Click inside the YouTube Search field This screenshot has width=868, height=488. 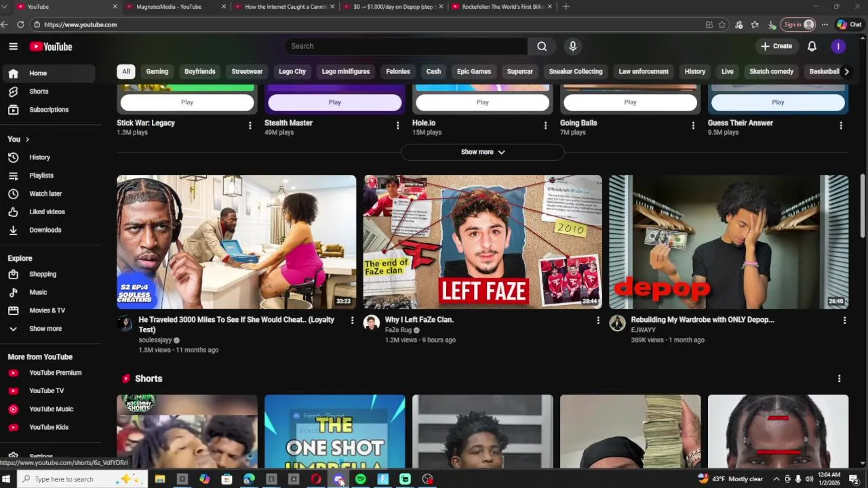[406, 46]
